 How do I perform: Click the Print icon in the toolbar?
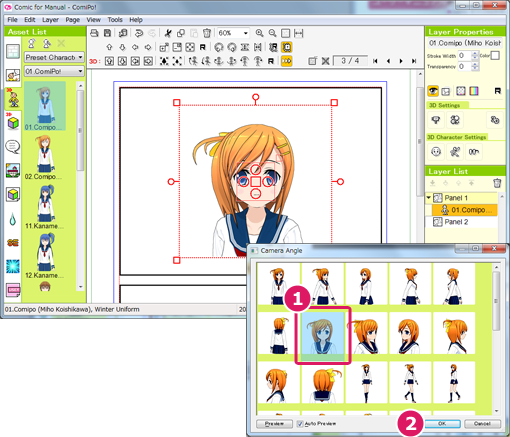pos(94,33)
